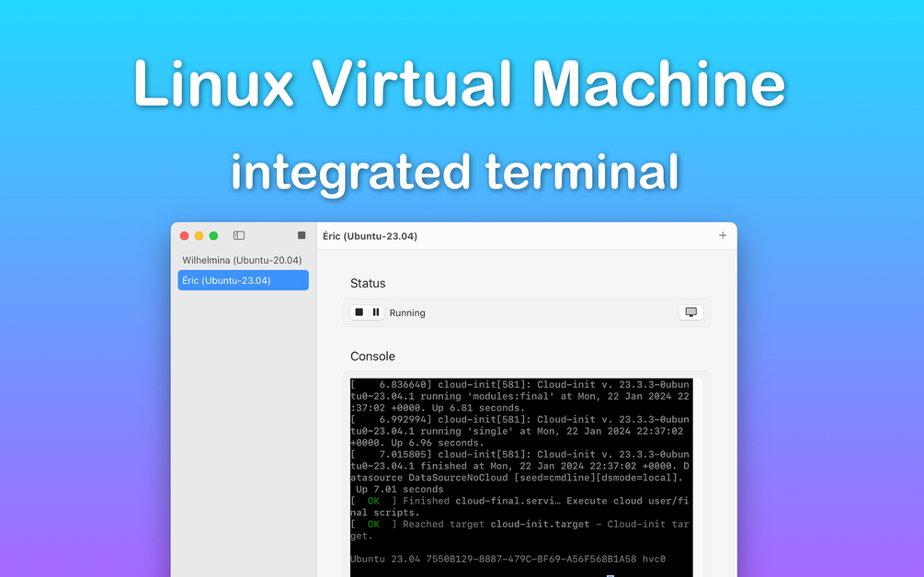The image size is (924, 577).
Task: Click inside the Console terminal output
Action: [521, 478]
